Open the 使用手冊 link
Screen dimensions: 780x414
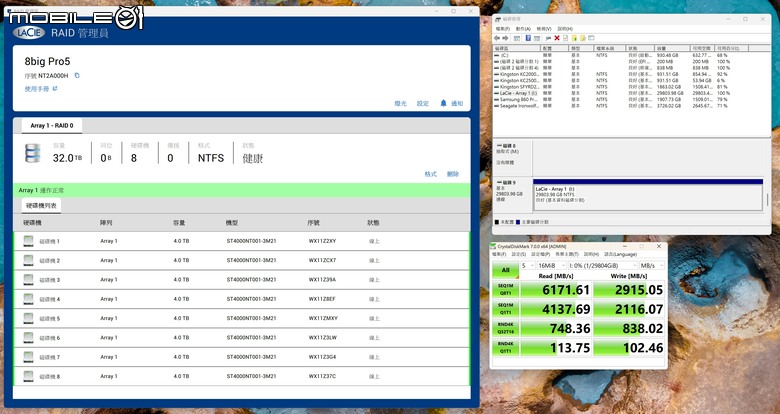(37, 89)
